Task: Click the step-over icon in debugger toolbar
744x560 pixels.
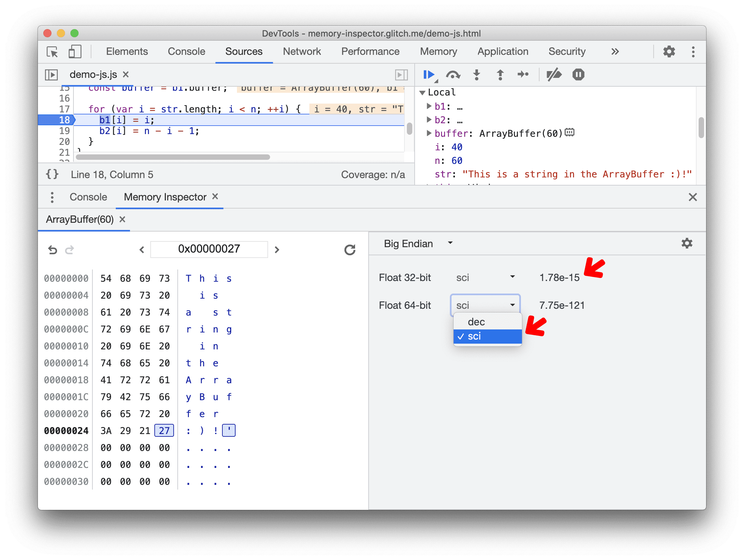Action: point(454,75)
